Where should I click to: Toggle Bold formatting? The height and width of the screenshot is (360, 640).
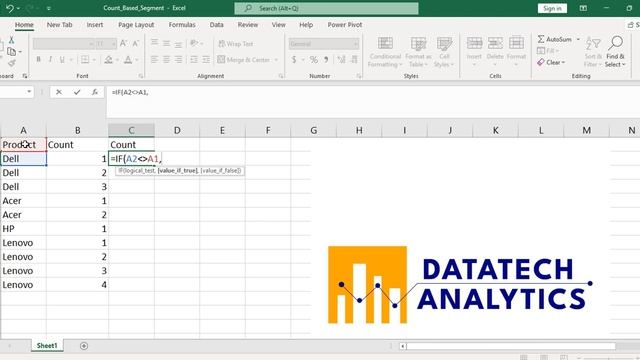(38, 60)
